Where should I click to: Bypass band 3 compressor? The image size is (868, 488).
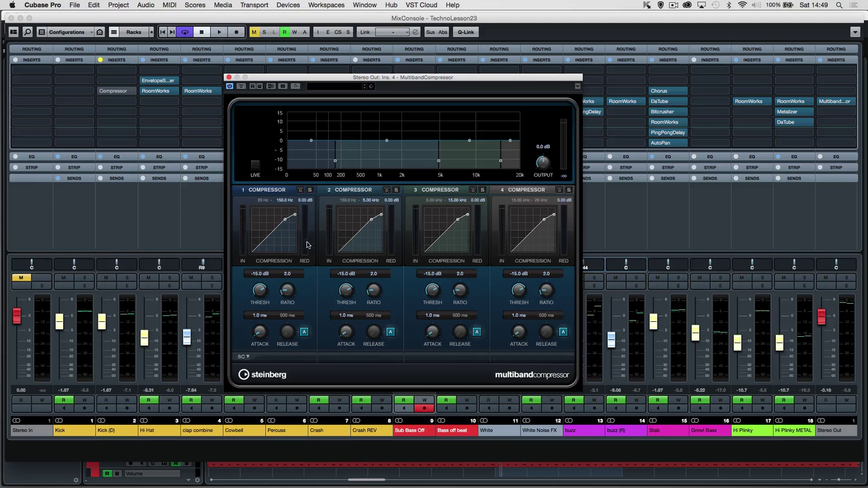tap(473, 190)
